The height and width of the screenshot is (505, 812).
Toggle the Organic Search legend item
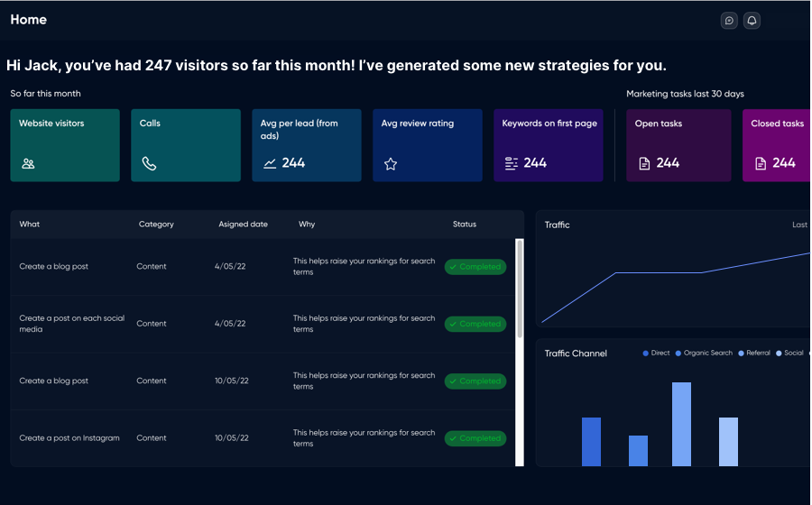pyautogui.click(x=704, y=353)
